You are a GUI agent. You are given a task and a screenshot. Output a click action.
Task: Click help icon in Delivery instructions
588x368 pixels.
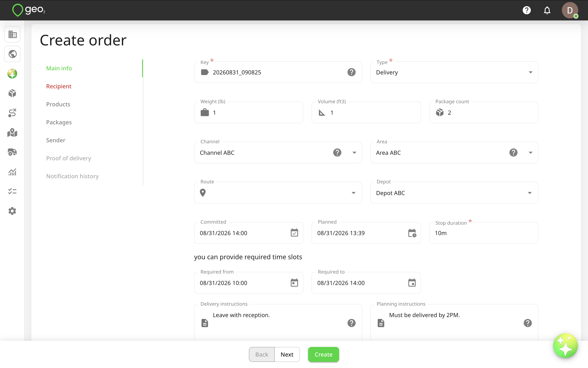tap(351, 323)
